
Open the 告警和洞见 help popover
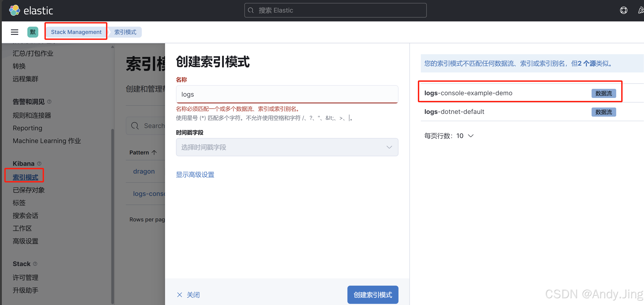coord(49,102)
